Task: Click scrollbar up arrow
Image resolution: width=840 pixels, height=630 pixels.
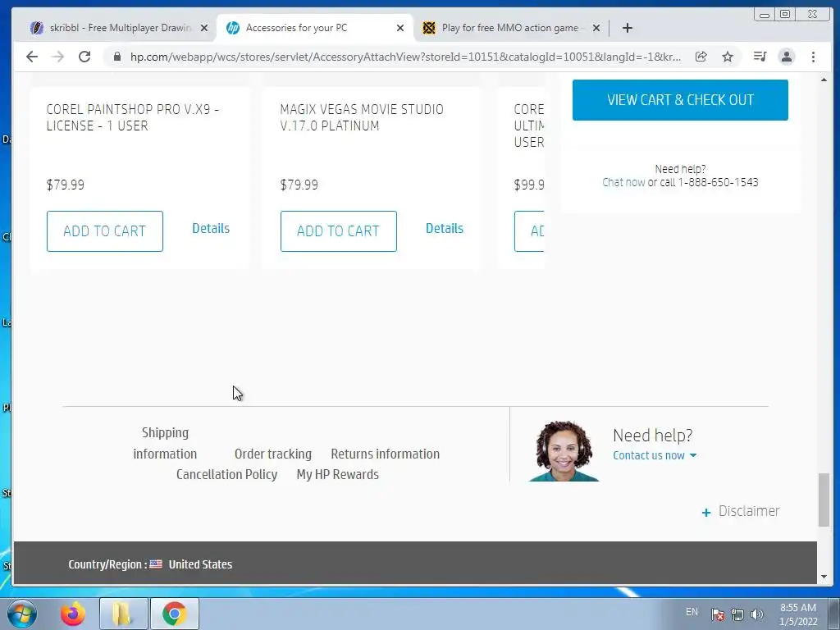Action: pos(824,80)
